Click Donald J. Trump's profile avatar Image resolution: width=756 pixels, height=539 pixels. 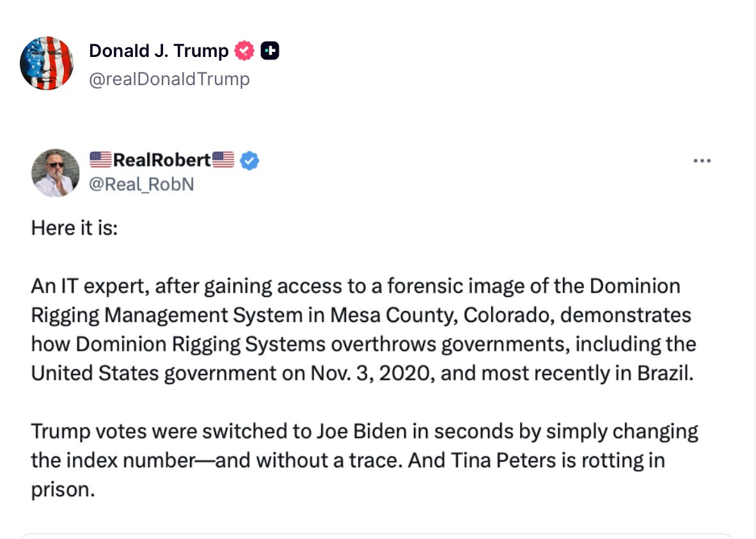pyautogui.click(x=47, y=63)
